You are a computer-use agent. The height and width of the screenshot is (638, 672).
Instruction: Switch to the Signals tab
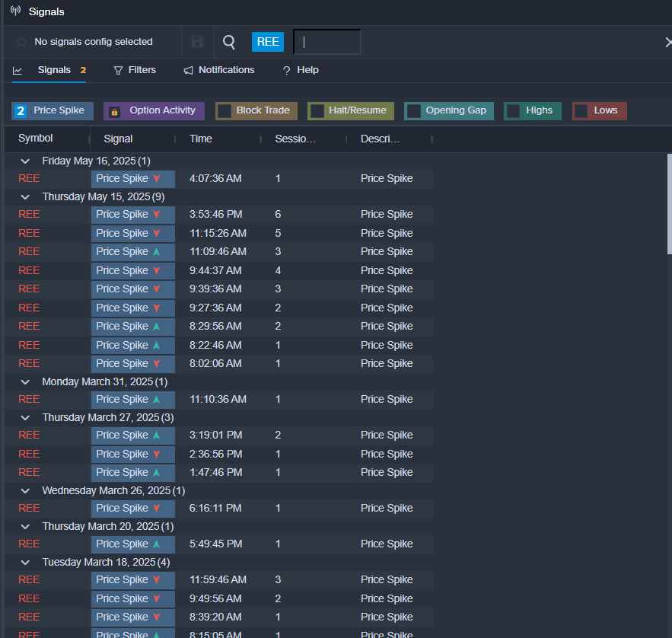pyautogui.click(x=54, y=70)
